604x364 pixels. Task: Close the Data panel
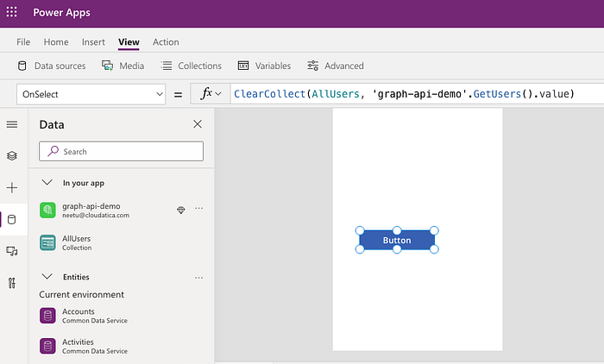coord(198,124)
